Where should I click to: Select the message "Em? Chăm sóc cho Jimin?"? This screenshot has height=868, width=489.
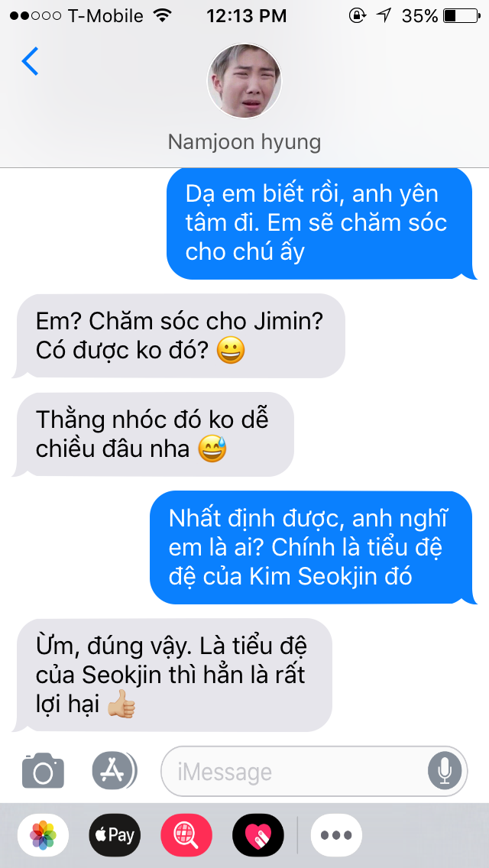point(179,336)
